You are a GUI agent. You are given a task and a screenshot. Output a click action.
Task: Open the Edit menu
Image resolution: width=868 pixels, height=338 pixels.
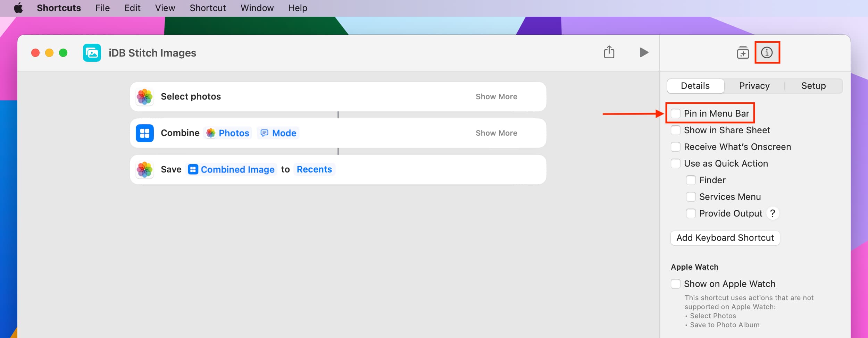click(132, 8)
